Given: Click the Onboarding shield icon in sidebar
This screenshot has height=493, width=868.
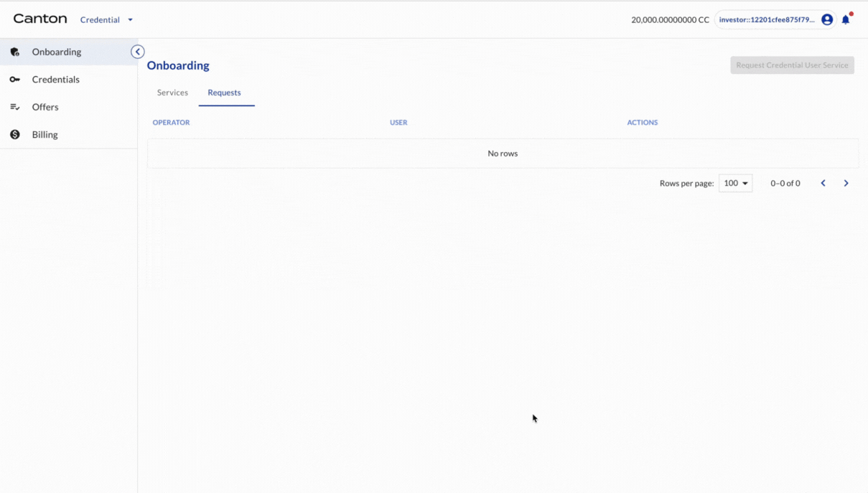Looking at the screenshot, I should [x=15, y=52].
